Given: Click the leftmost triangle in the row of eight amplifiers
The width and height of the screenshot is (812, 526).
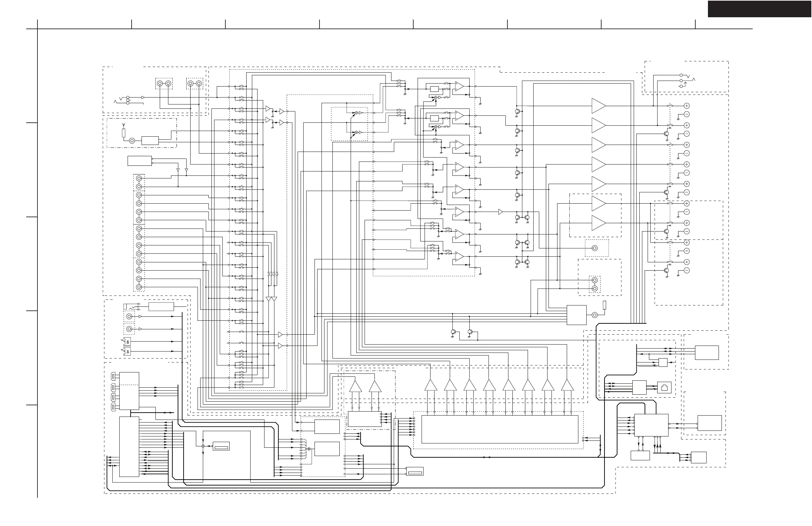Looking at the screenshot, I should click(x=431, y=385).
